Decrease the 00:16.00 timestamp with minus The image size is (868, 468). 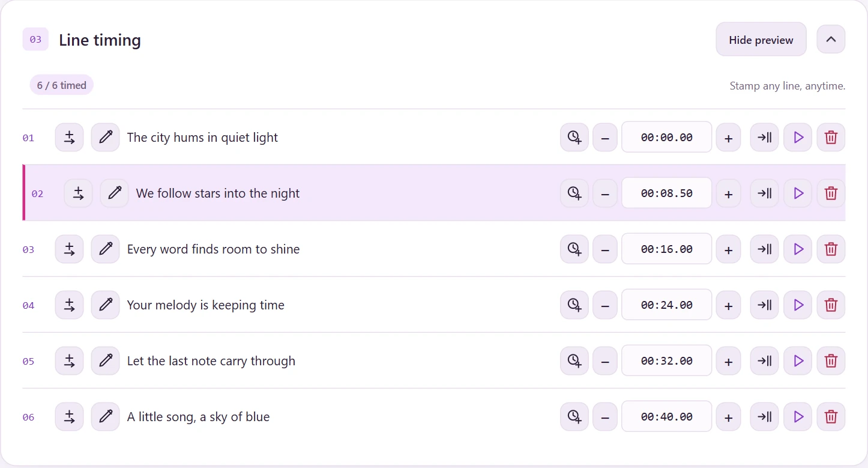605,249
